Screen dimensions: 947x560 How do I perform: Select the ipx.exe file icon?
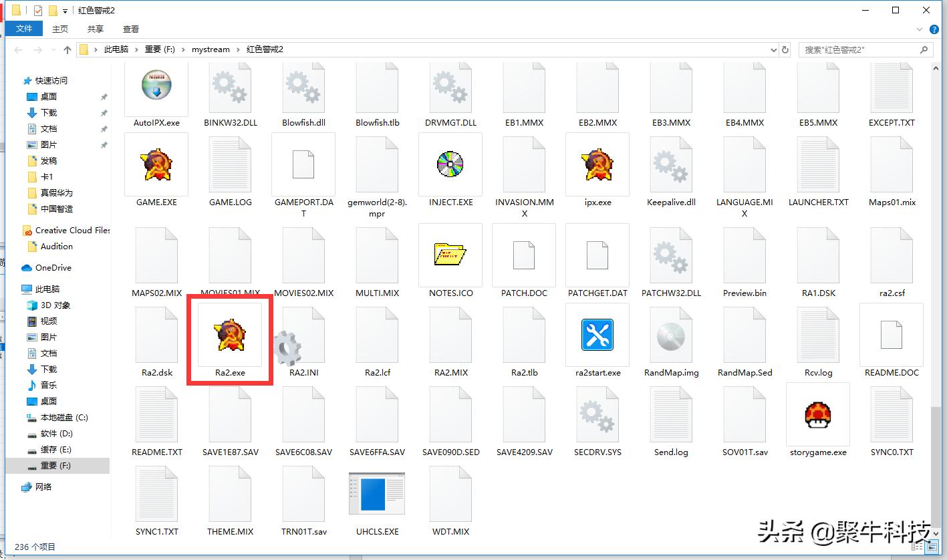(x=597, y=164)
